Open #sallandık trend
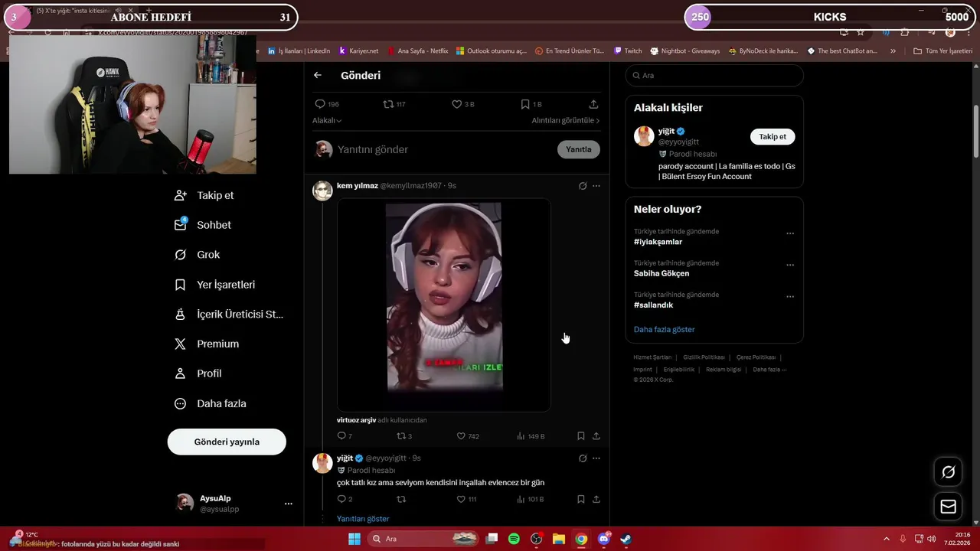Screen dimensions: 980x551 (x=653, y=305)
